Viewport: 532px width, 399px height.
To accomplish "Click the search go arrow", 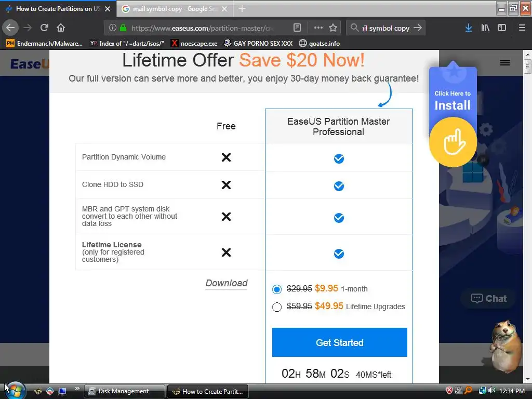I will (x=418, y=28).
